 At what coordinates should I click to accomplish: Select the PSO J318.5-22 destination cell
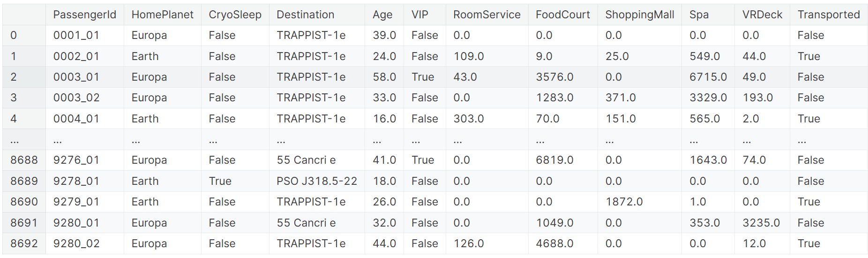point(317,181)
